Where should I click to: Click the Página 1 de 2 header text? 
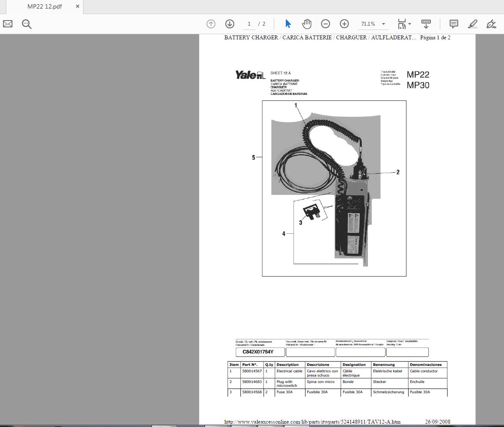pos(435,38)
